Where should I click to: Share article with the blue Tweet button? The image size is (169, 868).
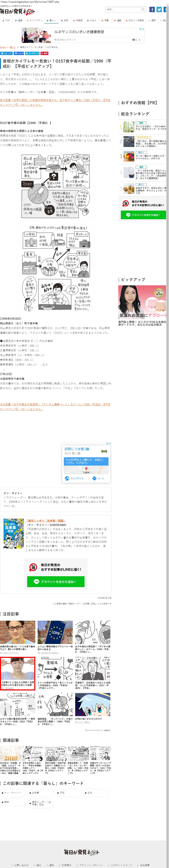[x=6, y=53]
